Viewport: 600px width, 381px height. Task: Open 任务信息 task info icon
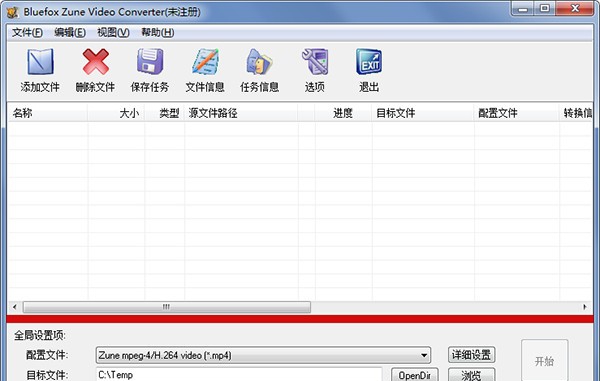coord(259,62)
